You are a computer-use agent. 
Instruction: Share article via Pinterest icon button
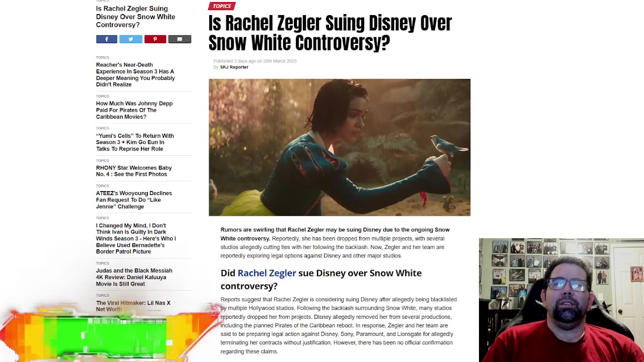155,39
